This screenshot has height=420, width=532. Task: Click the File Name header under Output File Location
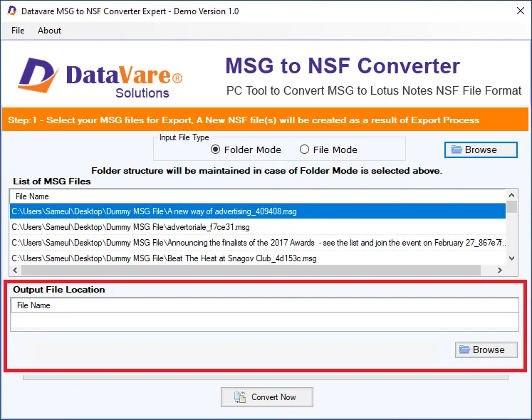pyautogui.click(x=265, y=305)
